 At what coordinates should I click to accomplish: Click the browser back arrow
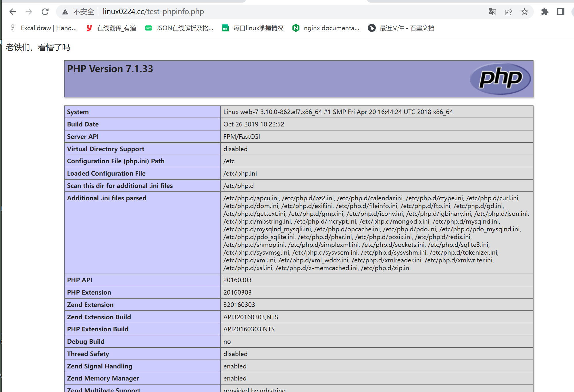point(13,12)
